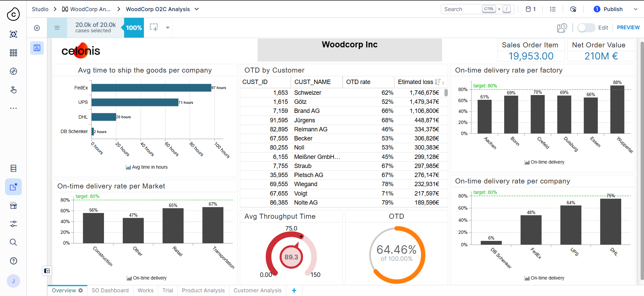This screenshot has height=296, width=644.
Task: Open the analysis view icon below the toolbar
Action: pyautogui.click(x=37, y=48)
